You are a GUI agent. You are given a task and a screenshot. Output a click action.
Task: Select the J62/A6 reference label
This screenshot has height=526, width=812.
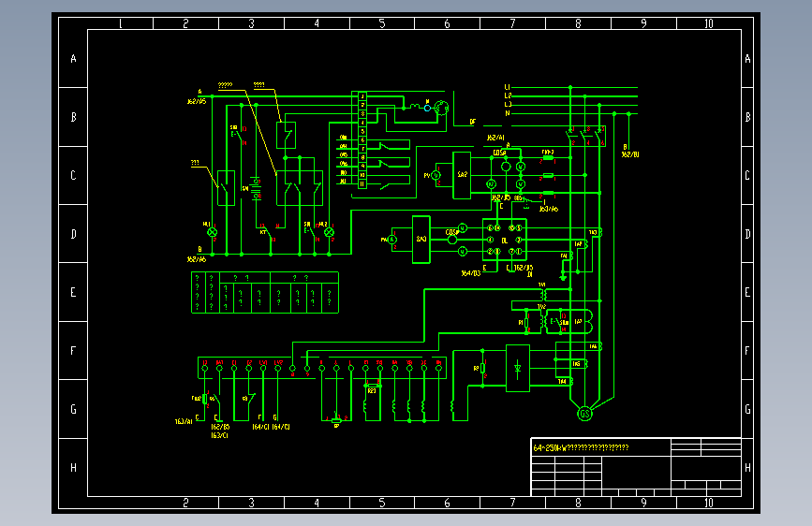(x=197, y=259)
